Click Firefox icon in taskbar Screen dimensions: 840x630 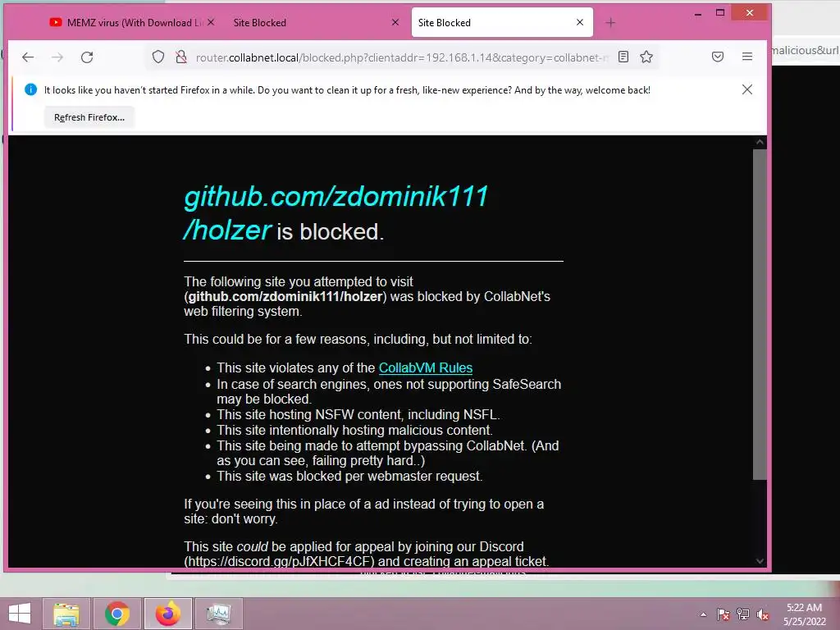tap(168, 614)
